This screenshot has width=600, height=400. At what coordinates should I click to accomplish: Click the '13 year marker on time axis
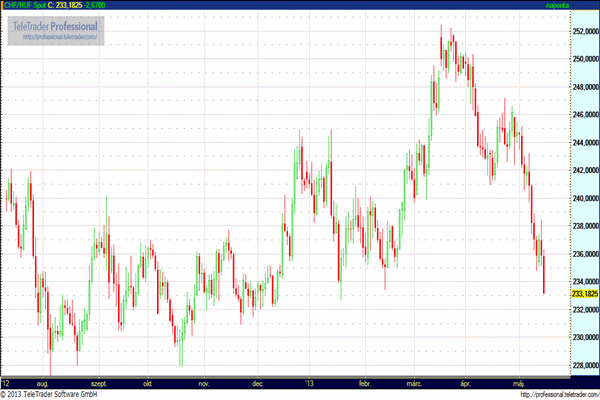307,382
